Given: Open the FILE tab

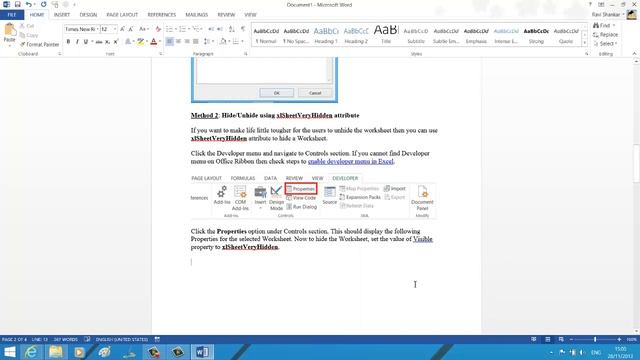Looking at the screenshot, I should pyautogui.click(x=12, y=15).
